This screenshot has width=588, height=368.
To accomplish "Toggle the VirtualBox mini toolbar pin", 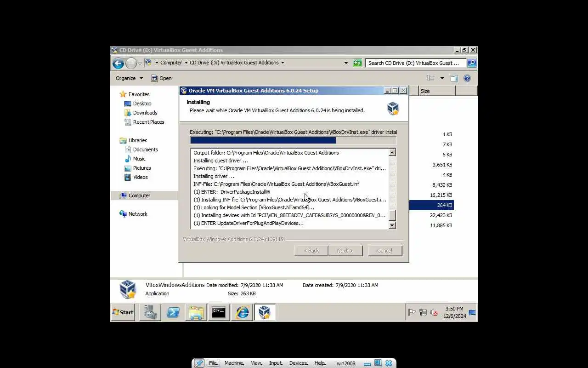I will point(199,363).
